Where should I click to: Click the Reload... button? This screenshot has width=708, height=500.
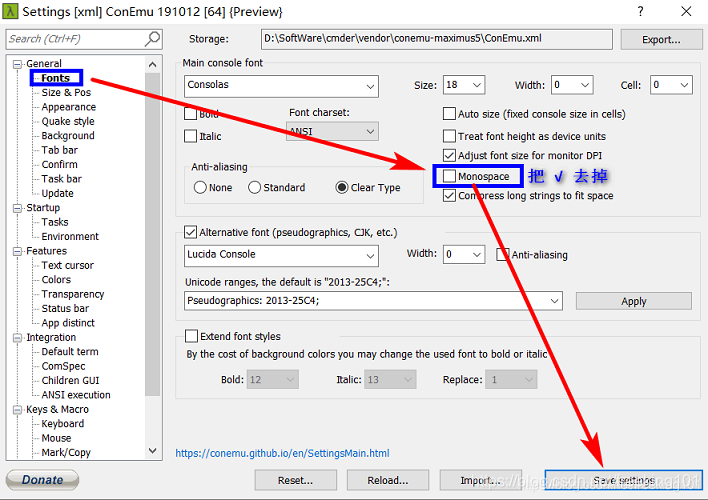387,480
